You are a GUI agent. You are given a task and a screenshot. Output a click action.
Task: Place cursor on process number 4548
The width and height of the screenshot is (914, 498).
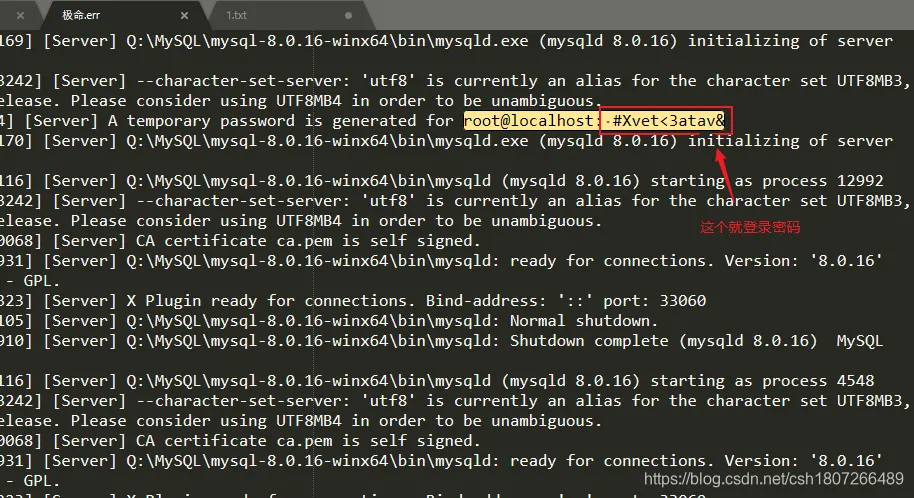855,381
